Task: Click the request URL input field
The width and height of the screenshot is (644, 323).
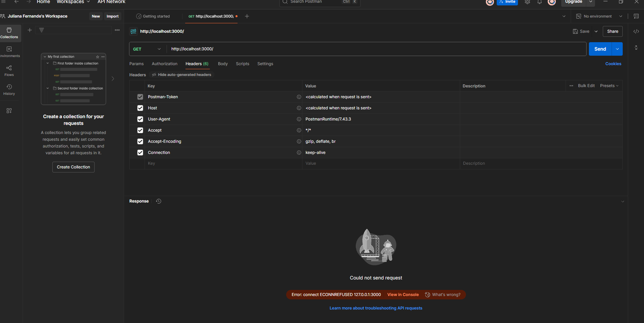Action: coord(376,49)
